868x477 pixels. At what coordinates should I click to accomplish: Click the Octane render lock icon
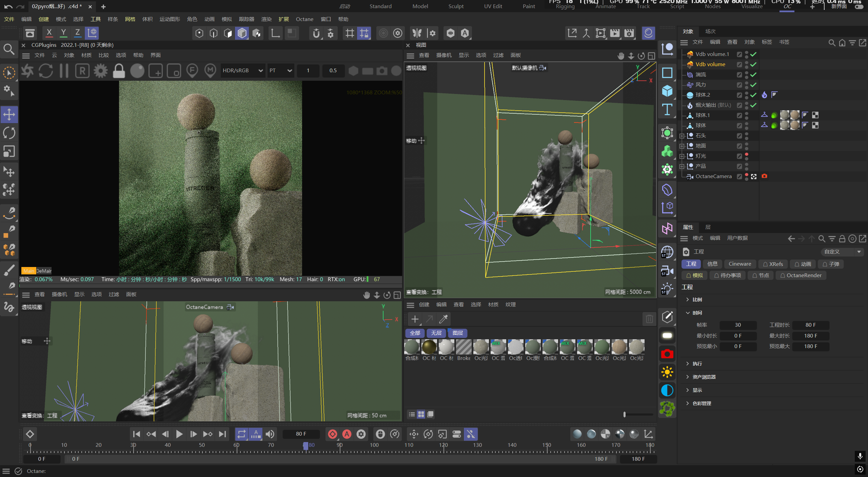pos(119,71)
